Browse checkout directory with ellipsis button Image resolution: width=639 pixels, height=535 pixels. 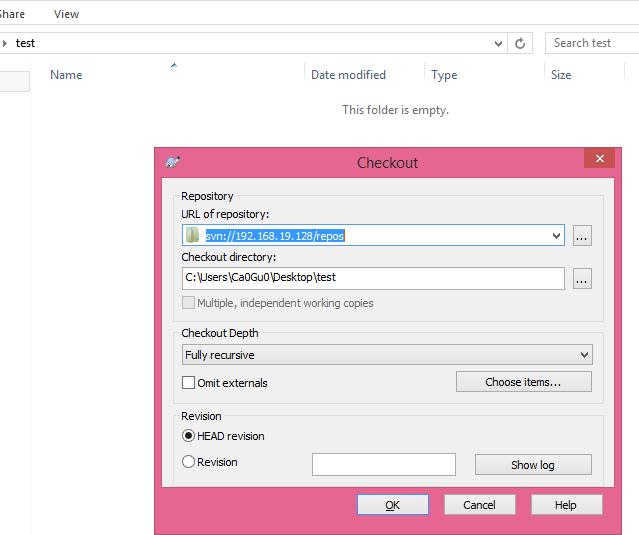(x=582, y=278)
